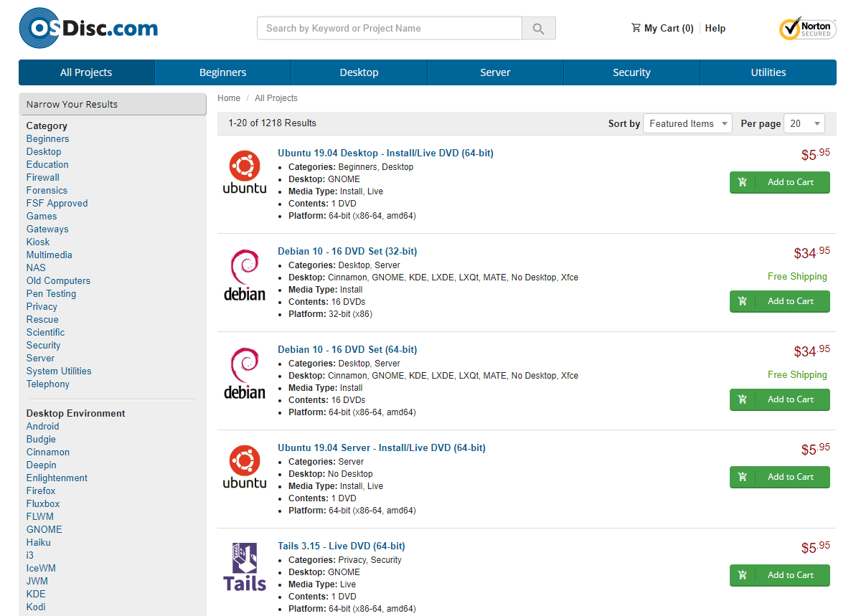Image resolution: width=856 pixels, height=616 pixels.
Task: Filter by Beginners category in sidebar
Action: click(x=47, y=138)
